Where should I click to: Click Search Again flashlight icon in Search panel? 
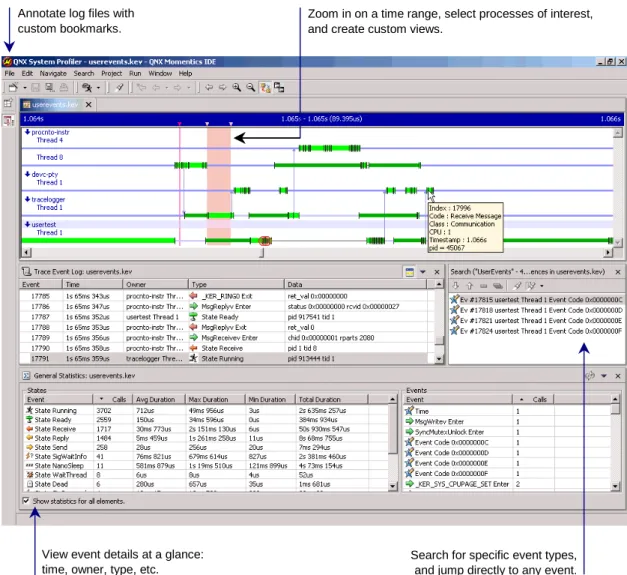(x=517, y=286)
